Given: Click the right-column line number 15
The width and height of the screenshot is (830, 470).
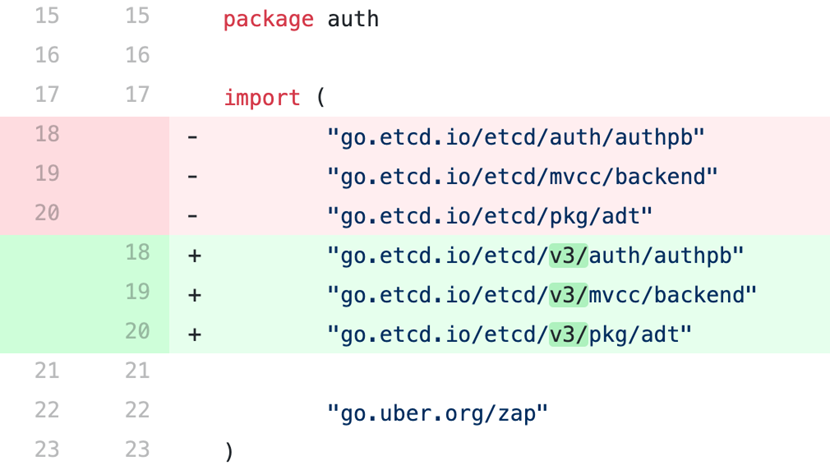Looking at the screenshot, I should [x=137, y=16].
